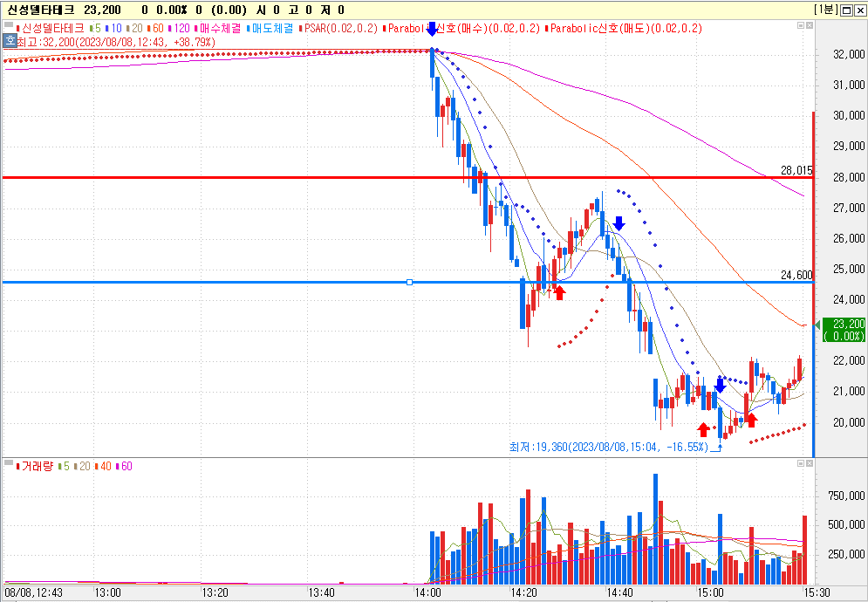
Task: Minimize the price chart panel
Action: pyautogui.click(x=801, y=25)
